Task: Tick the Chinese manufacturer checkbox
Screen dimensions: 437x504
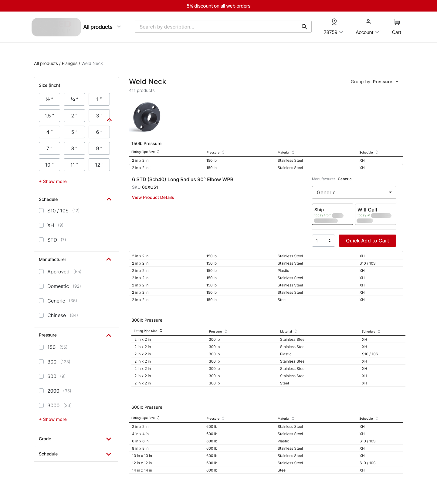Action: pyautogui.click(x=41, y=315)
